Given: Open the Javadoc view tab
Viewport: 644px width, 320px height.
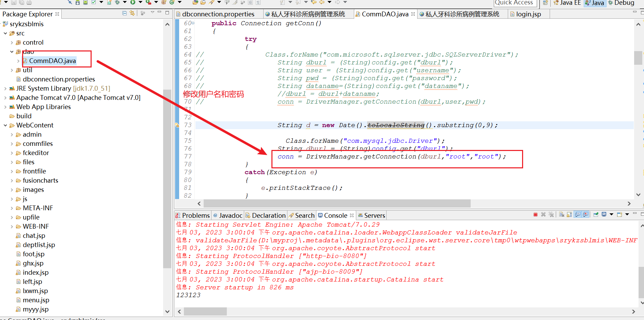Looking at the screenshot, I should (227, 215).
